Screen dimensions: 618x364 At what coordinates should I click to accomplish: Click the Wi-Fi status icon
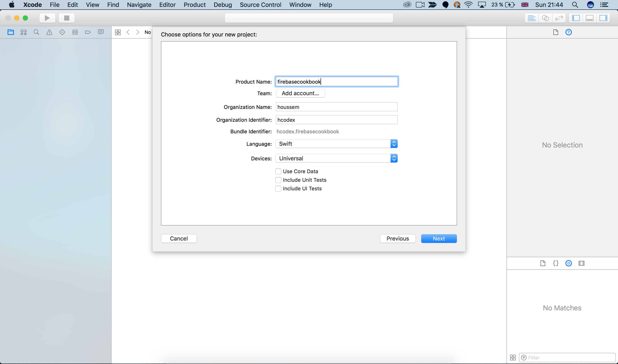click(x=468, y=5)
